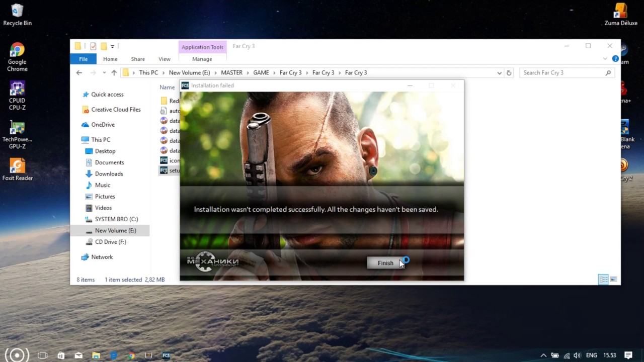Open the recent locations dropdown arrow
This screenshot has height=362, width=644.
(104, 73)
